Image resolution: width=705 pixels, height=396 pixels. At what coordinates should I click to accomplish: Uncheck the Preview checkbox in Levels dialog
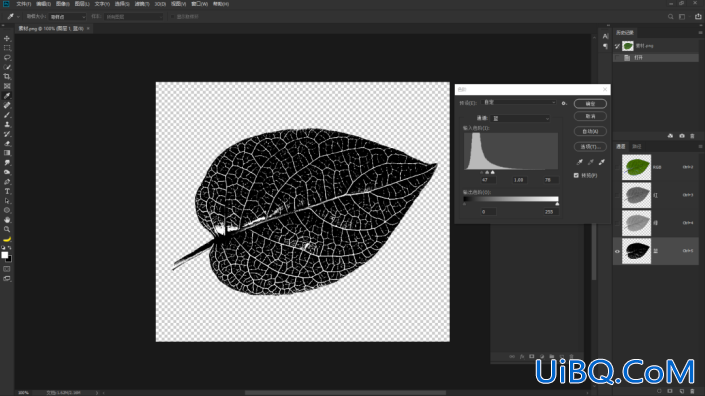point(576,175)
